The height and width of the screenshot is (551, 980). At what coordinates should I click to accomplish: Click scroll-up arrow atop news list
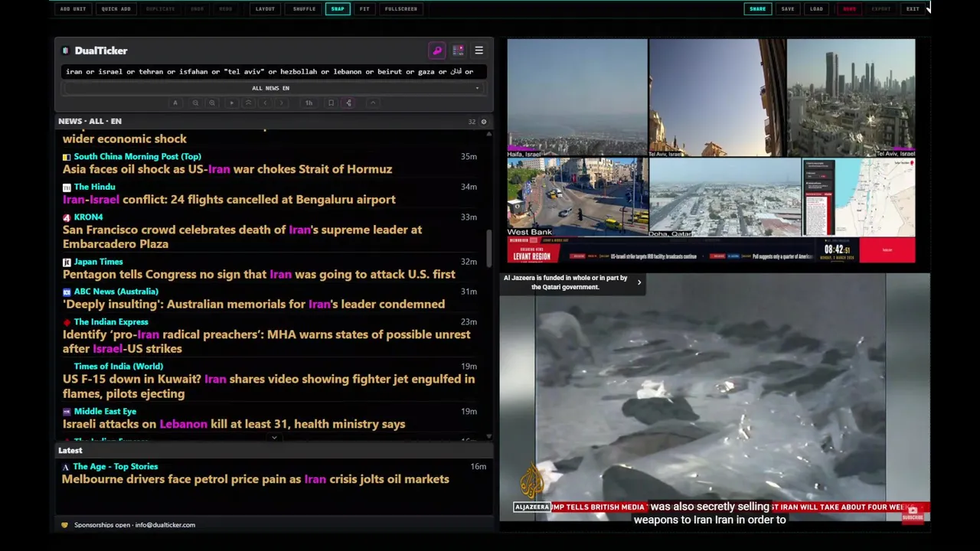point(488,134)
